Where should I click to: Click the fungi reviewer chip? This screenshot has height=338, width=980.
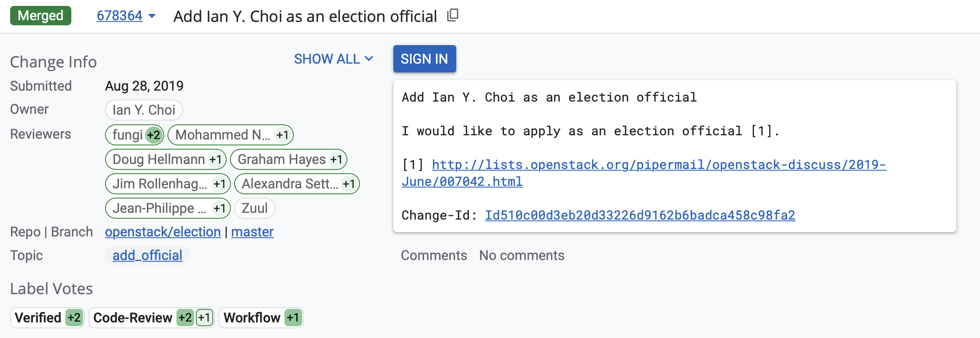pyautogui.click(x=127, y=135)
